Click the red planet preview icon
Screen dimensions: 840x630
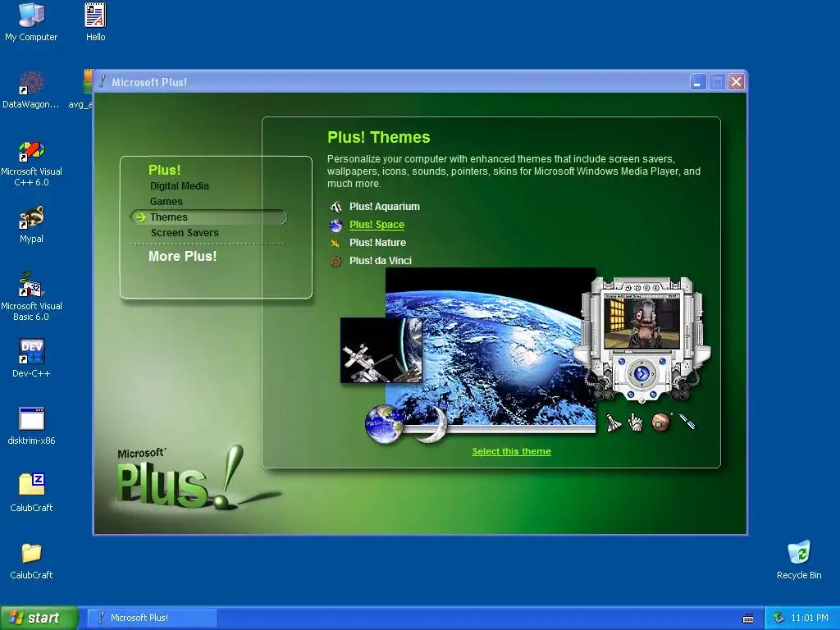(661, 422)
